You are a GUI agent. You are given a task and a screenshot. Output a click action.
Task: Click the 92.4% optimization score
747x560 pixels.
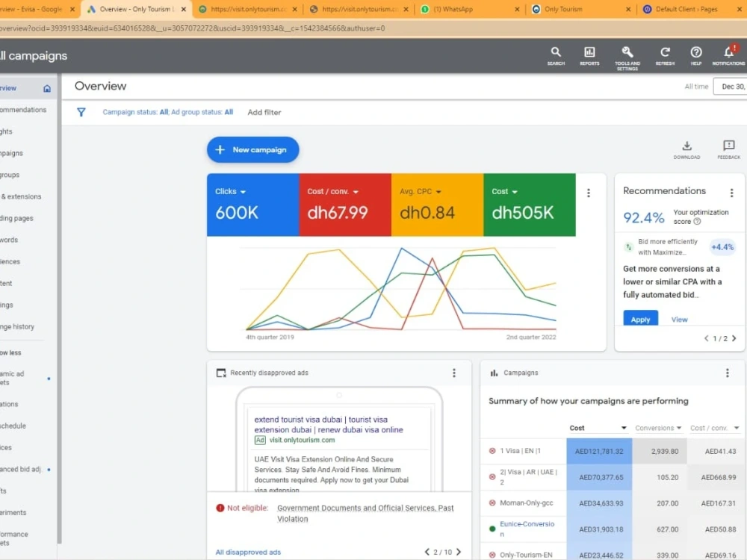point(644,217)
